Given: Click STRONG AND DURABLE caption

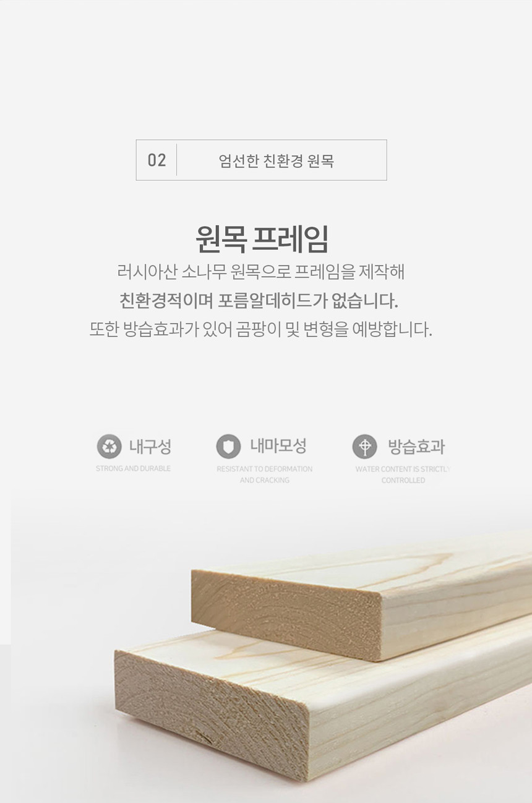Looking at the screenshot, I should click(x=133, y=469).
